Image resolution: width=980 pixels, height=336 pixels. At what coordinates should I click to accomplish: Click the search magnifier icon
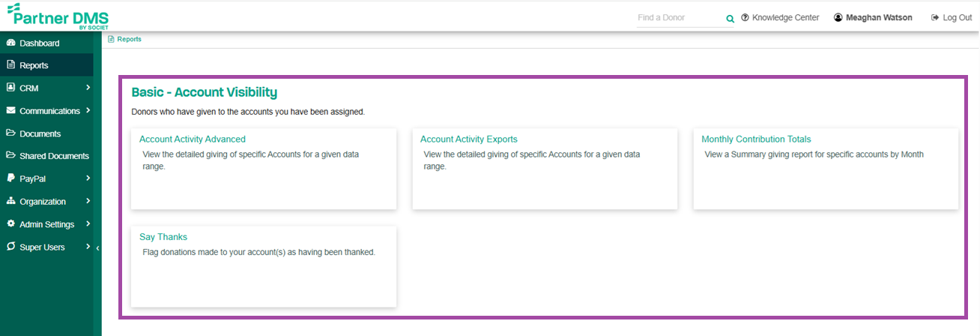(x=730, y=19)
